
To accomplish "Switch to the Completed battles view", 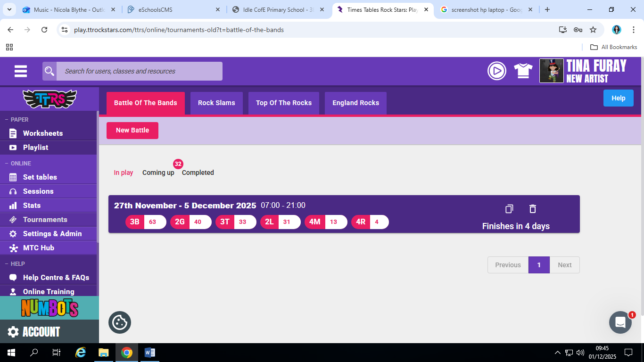I will 198,173.
